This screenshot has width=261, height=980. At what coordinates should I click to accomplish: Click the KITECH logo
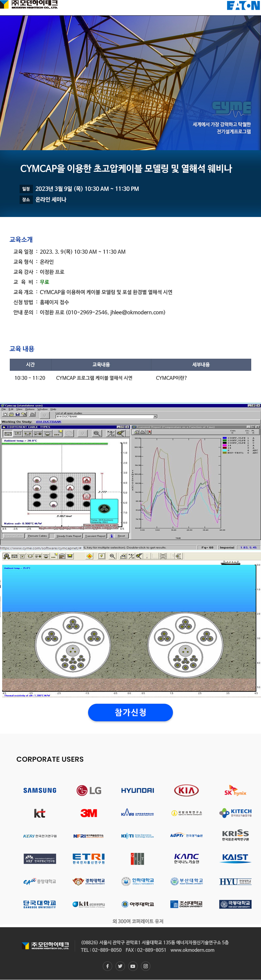click(x=236, y=813)
